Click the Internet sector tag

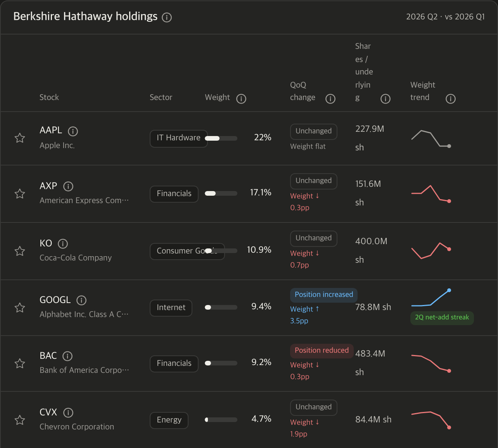click(x=171, y=308)
